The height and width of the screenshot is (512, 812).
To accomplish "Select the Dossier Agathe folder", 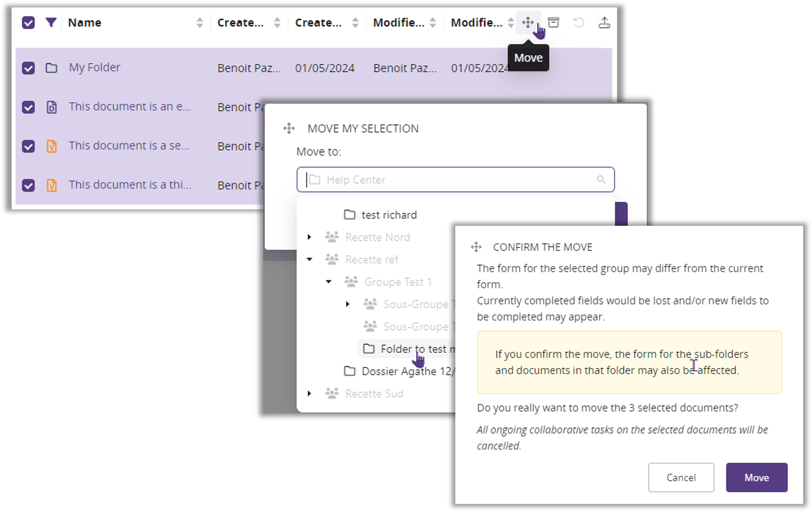I will (x=401, y=371).
